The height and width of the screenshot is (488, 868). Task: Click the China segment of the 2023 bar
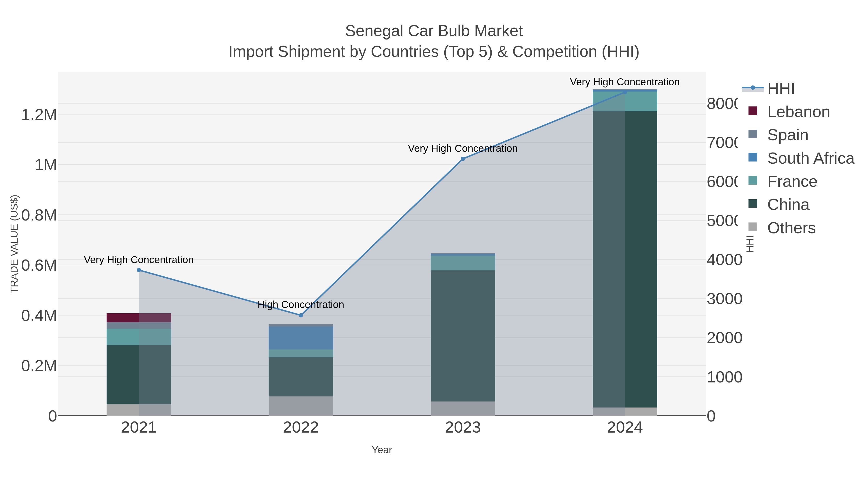(463, 336)
